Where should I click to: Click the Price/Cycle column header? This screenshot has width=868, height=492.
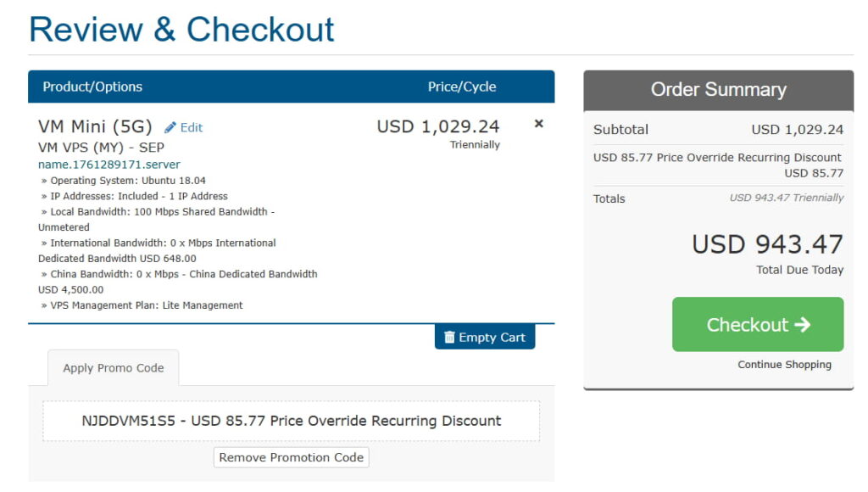tap(462, 87)
